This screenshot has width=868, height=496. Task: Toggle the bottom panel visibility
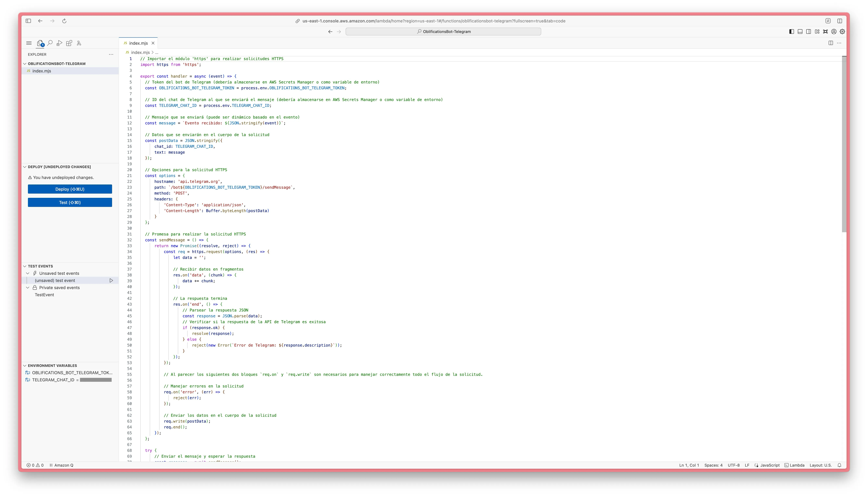click(800, 32)
